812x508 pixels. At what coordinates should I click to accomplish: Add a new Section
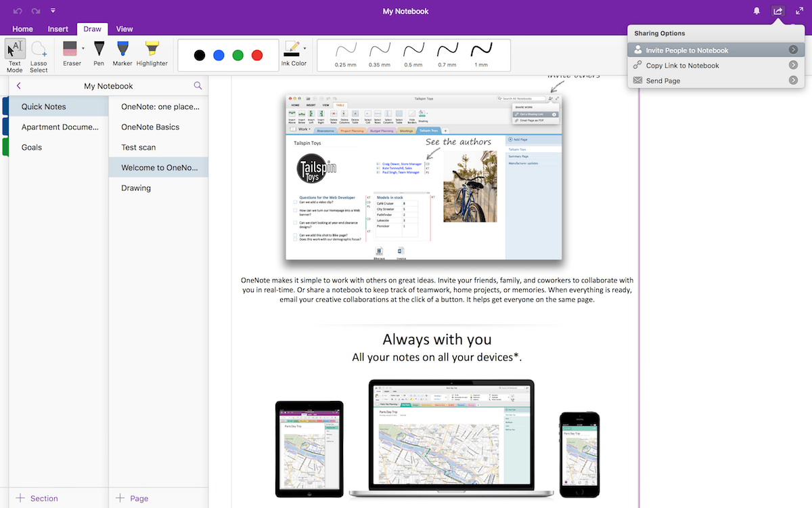[x=37, y=498]
